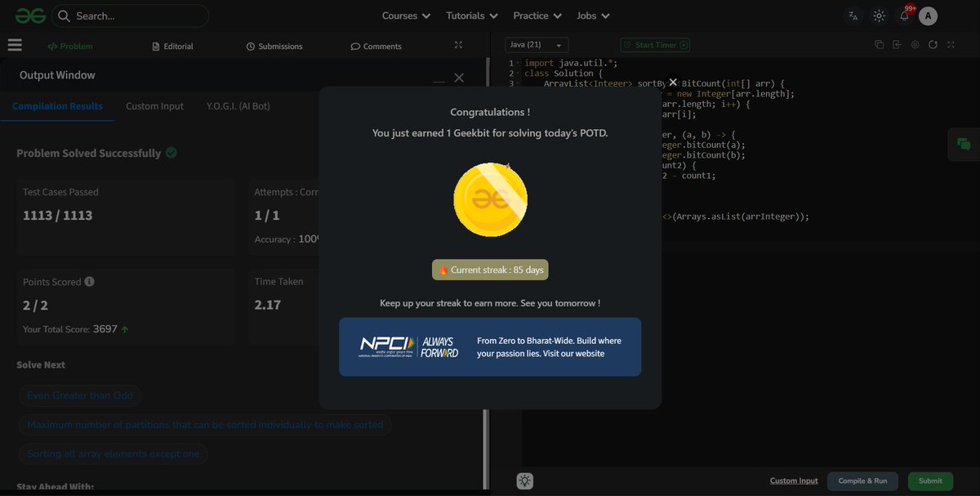Click the Current streak : 85 days badge

[x=490, y=270]
